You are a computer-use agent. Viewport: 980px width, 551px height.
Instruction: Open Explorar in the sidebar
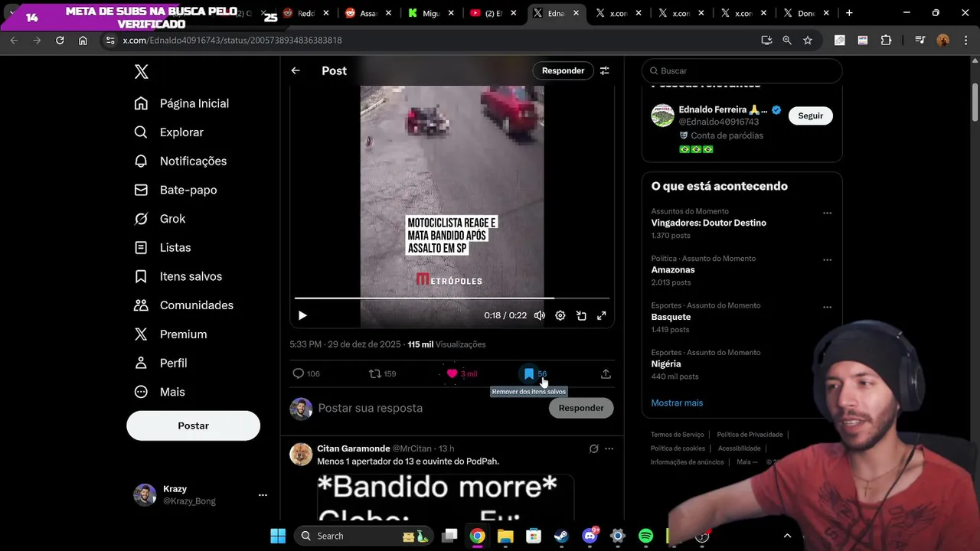pos(168,132)
